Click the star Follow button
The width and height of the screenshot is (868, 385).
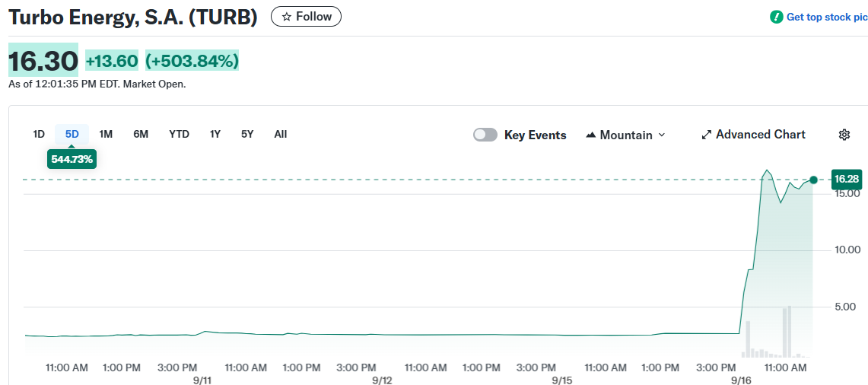[x=306, y=17]
